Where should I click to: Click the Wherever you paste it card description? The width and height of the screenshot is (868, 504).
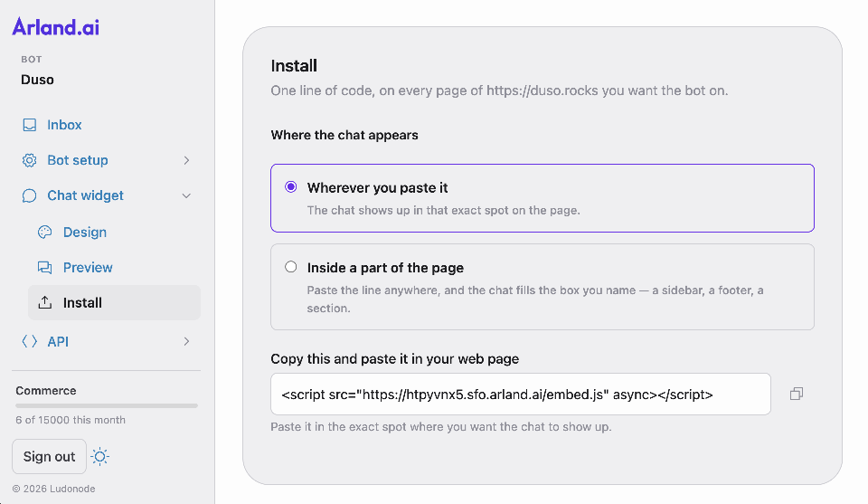tap(443, 210)
